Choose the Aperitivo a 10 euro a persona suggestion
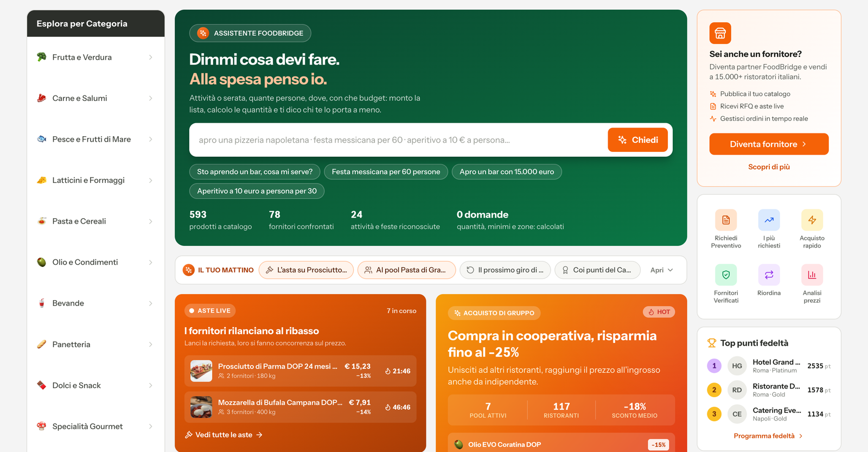The width and height of the screenshot is (868, 452). tap(257, 191)
